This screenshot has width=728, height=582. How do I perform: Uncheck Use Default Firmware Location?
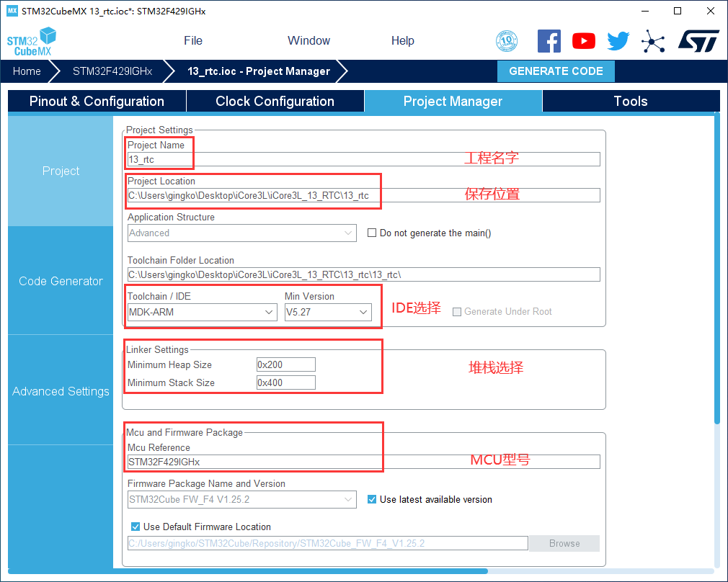pos(136,527)
